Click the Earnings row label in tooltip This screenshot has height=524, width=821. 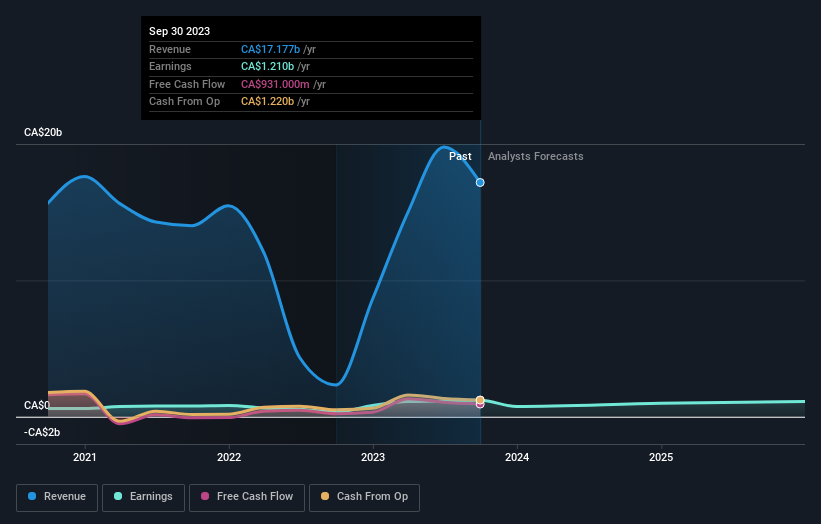click(x=170, y=66)
